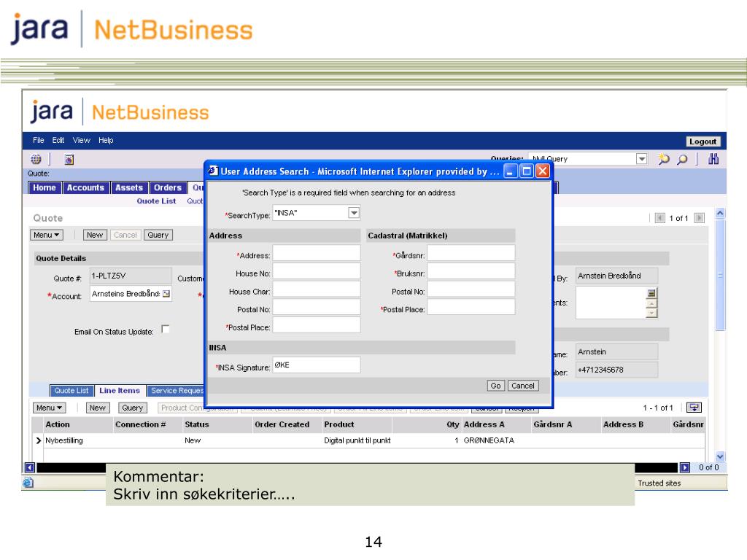Click the Postal No field under Address

point(317,307)
